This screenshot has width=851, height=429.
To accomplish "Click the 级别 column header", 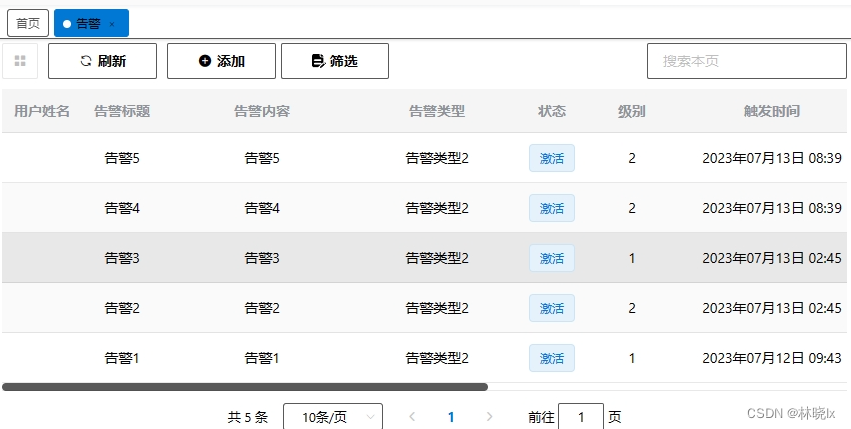I will coord(632,111).
